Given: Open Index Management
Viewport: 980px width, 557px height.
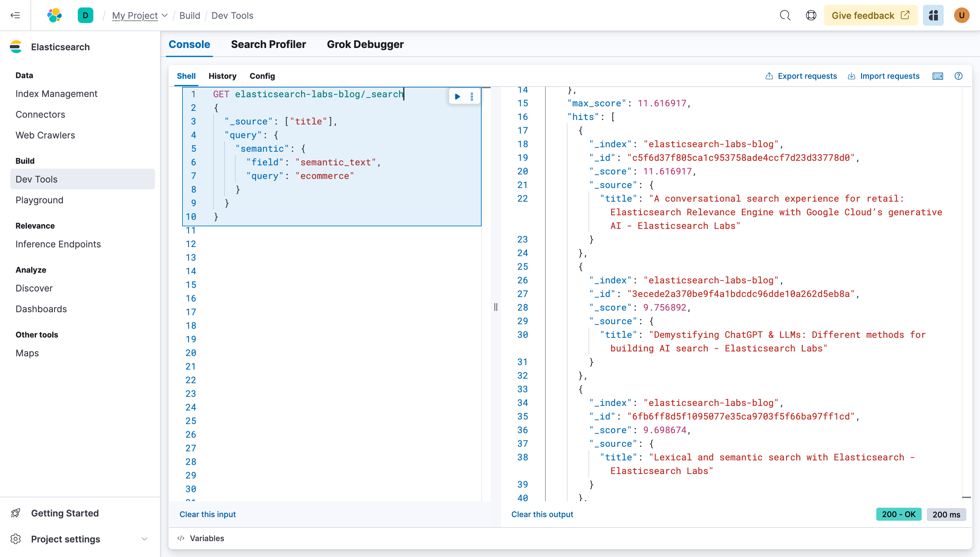Looking at the screenshot, I should [57, 94].
